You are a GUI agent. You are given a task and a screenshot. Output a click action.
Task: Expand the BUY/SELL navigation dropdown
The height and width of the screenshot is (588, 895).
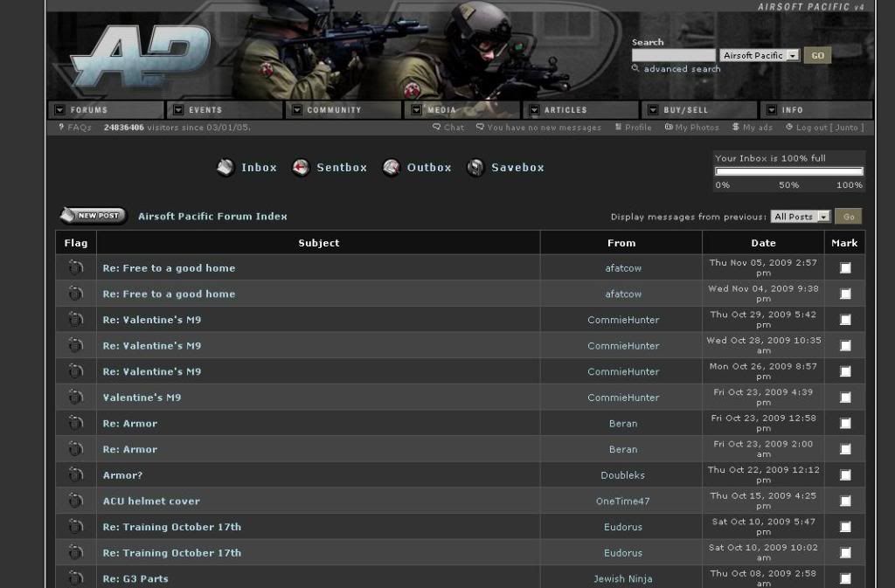pos(653,109)
